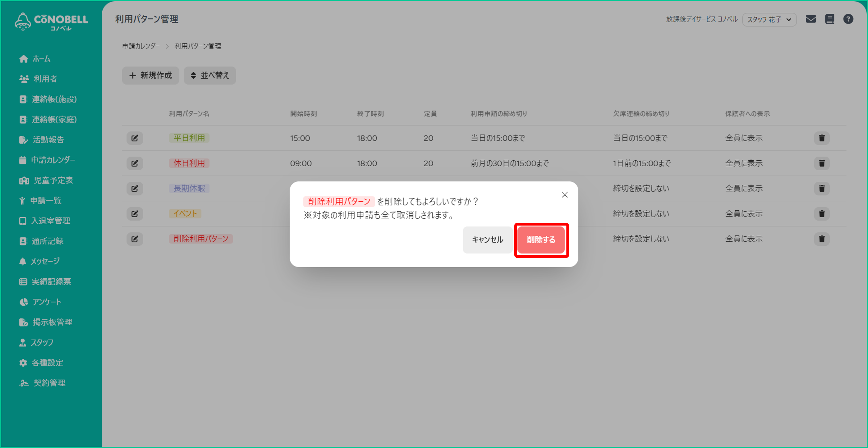Click trash icon for 削除利用パターン row

822,239
